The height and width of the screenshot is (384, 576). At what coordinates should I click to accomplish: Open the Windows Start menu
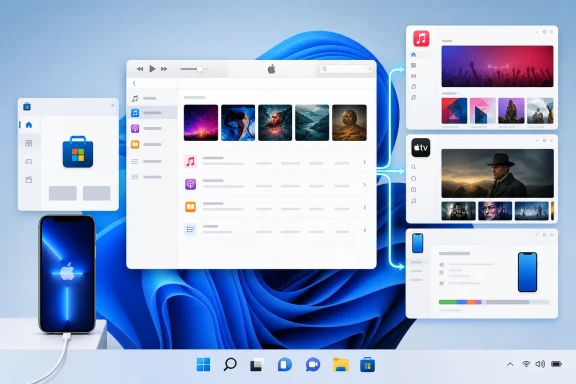point(203,365)
